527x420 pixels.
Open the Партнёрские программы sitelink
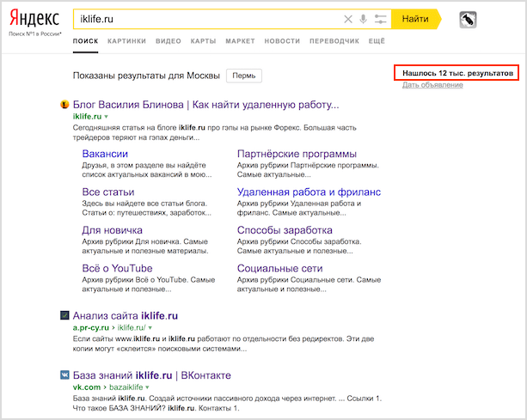[x=297, y=154]
